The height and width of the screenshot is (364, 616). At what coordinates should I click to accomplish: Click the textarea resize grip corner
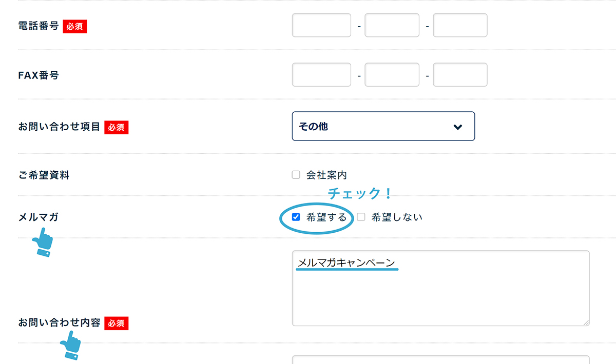[586, 322]
